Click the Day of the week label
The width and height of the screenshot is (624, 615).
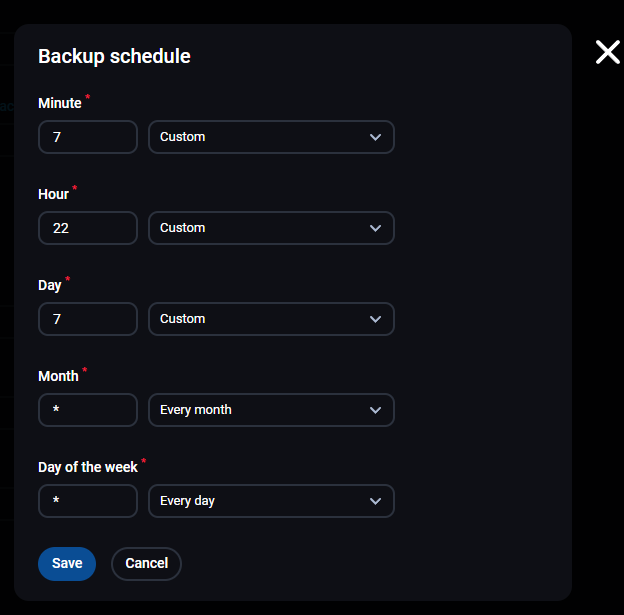88,467
